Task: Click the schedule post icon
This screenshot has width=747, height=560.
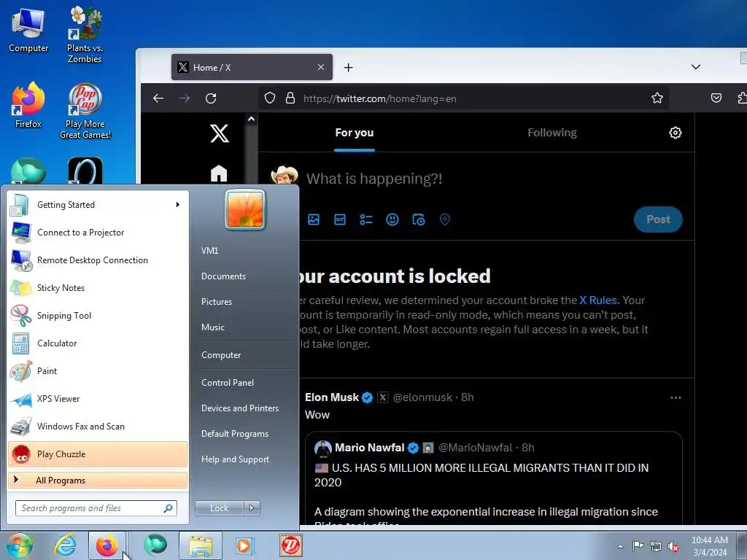Action: click(418, 219)
